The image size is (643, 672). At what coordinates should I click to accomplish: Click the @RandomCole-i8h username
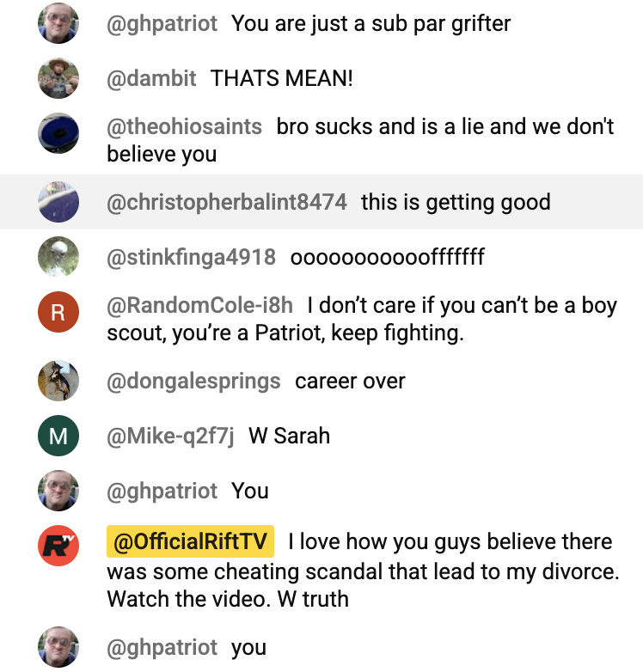point(199,306)
